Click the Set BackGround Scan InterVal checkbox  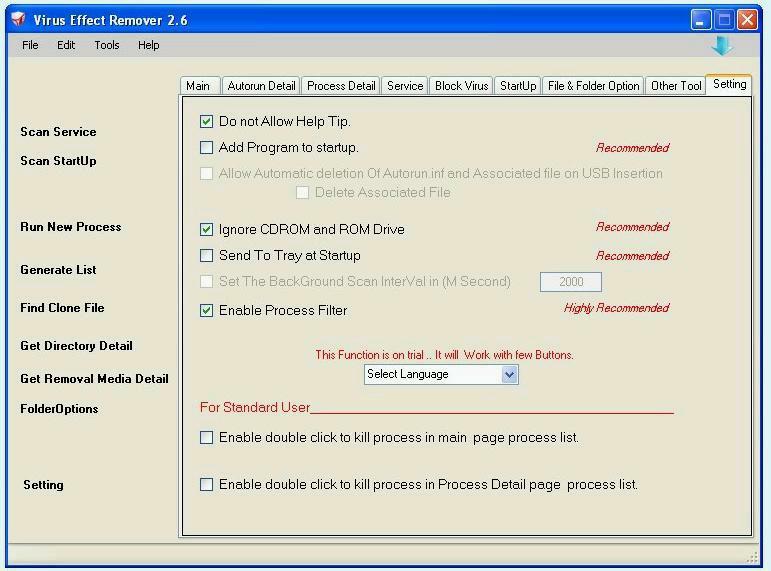207,281
